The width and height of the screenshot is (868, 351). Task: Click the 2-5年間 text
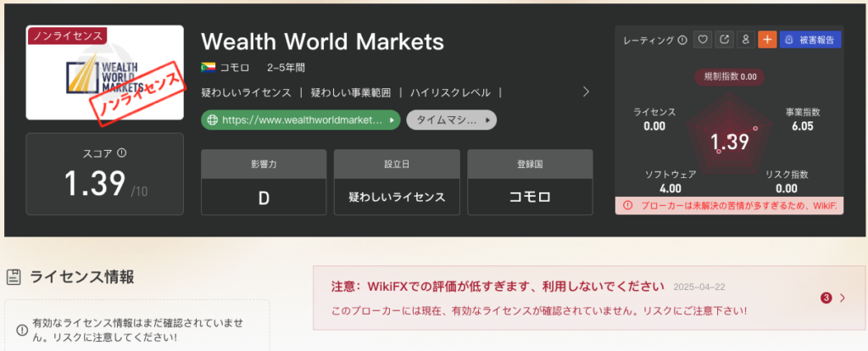tap(286, 68)
